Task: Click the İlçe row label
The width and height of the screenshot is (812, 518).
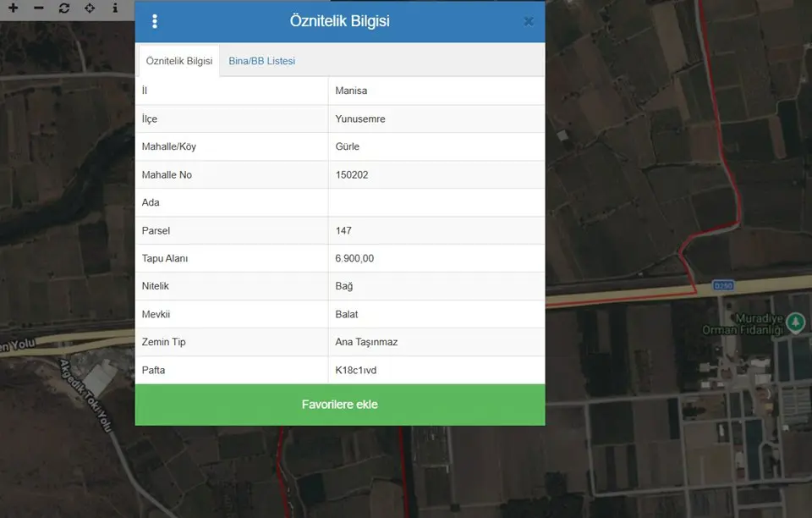Action: tap(150, 118)
